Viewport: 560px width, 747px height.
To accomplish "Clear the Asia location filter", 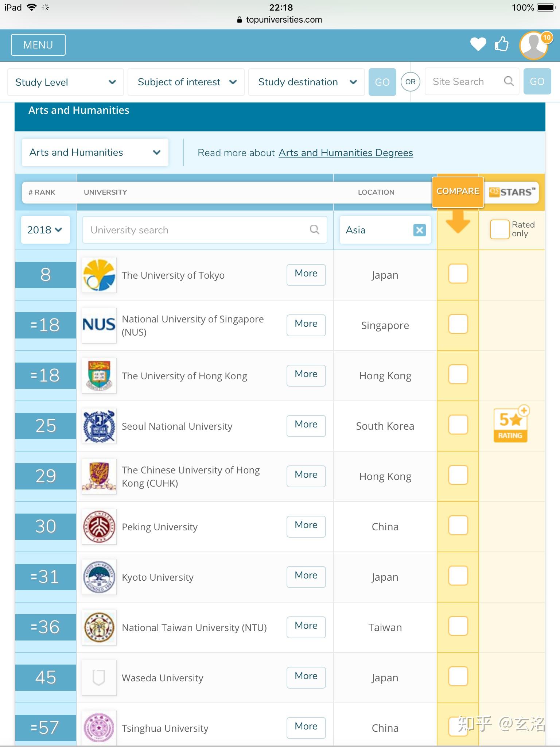I will pos(420,230).
